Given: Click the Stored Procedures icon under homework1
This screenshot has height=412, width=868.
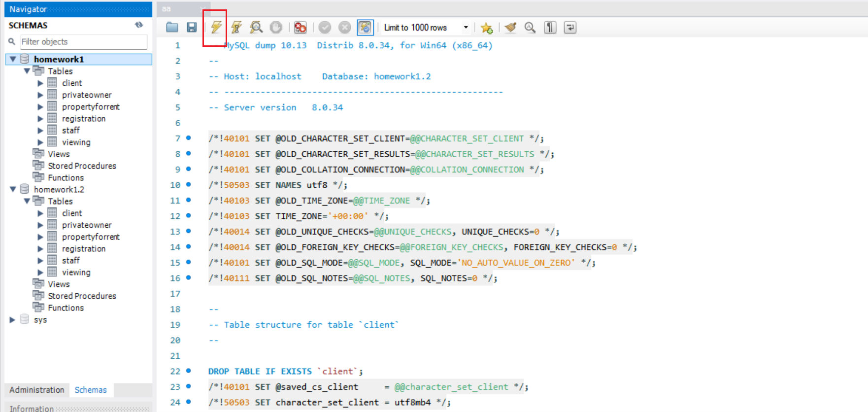Looking at the screenshot, I should pyautogui.click(x=38, y=166).
